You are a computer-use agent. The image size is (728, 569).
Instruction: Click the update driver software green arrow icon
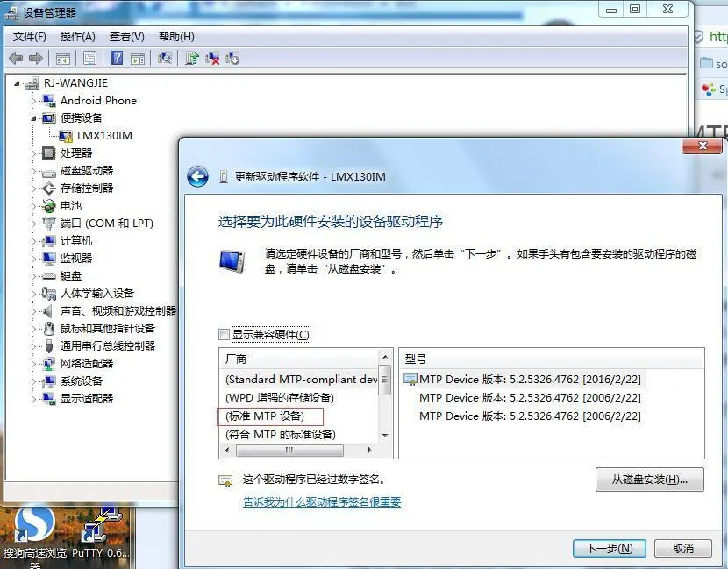click(194, 58)
